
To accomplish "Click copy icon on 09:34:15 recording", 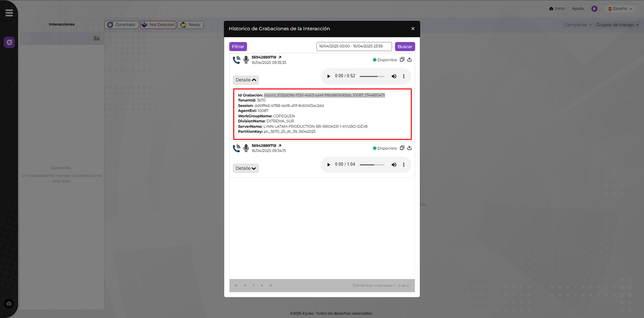I will tap(402, 148).
